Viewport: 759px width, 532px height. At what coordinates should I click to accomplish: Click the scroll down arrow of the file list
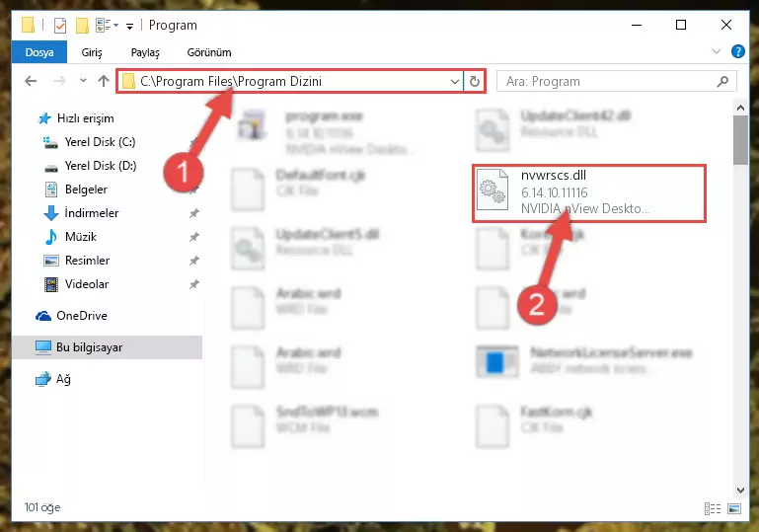pyautogui.click(x=740, y=490)
